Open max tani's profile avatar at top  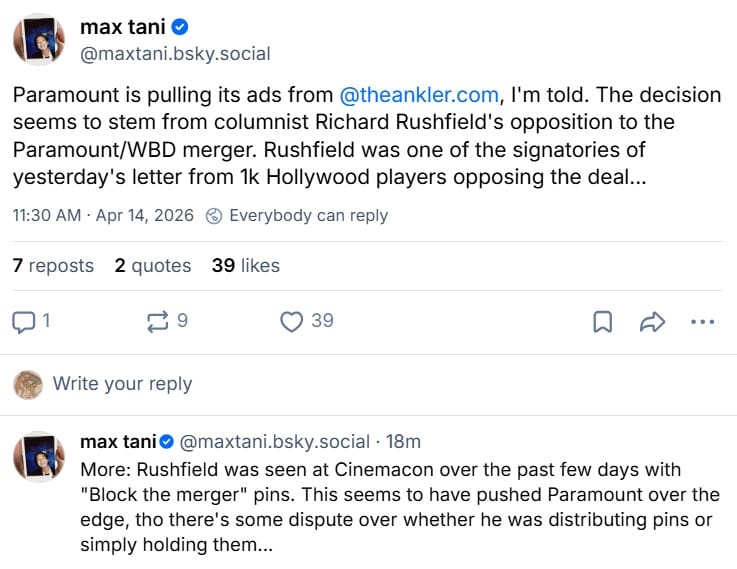pos(38,40)
